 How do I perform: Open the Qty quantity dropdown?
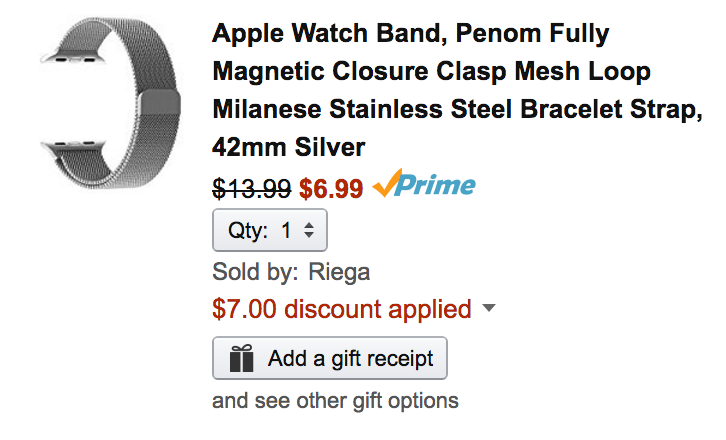(x=270, y=231)
